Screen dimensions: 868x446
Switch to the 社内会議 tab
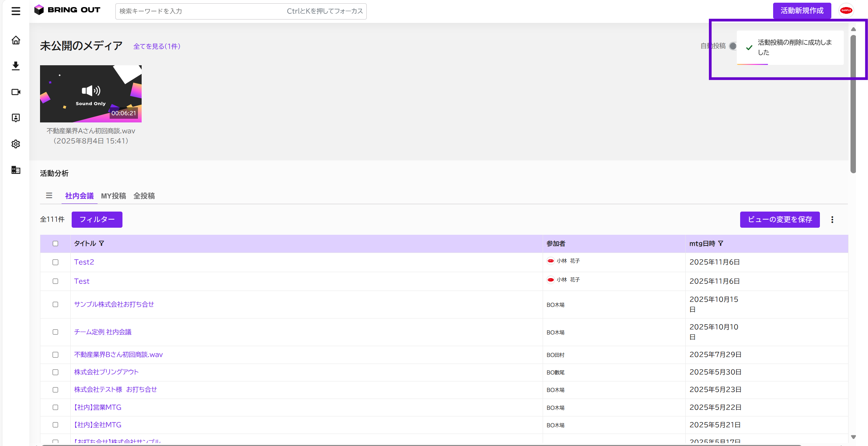(79, 196)
